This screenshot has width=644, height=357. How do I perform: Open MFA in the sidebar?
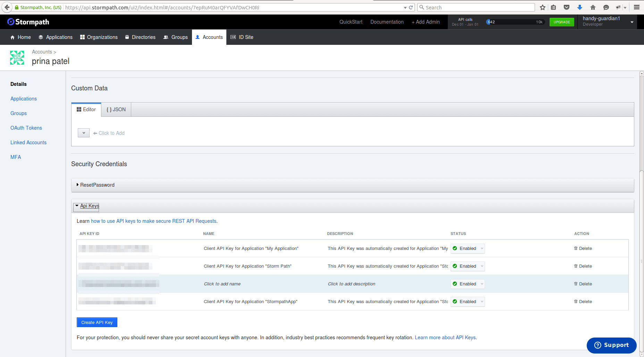click(16, 157)
